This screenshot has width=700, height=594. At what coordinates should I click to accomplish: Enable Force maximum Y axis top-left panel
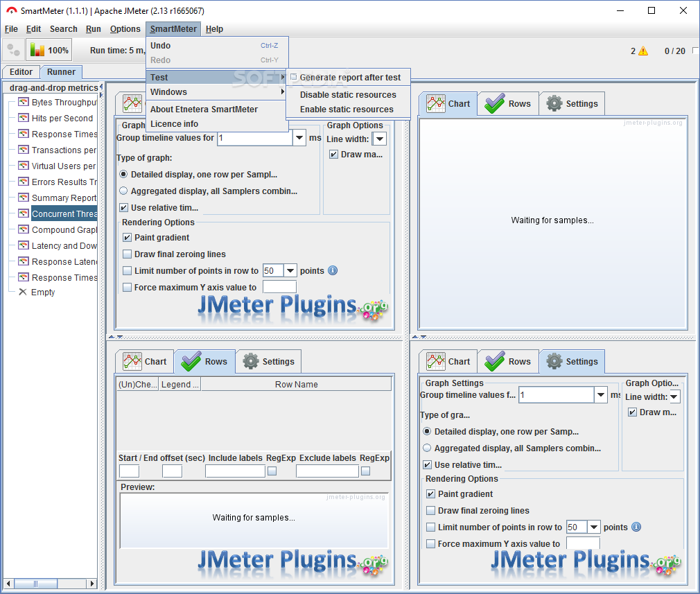pyautogui.click(x=128, y=287)
